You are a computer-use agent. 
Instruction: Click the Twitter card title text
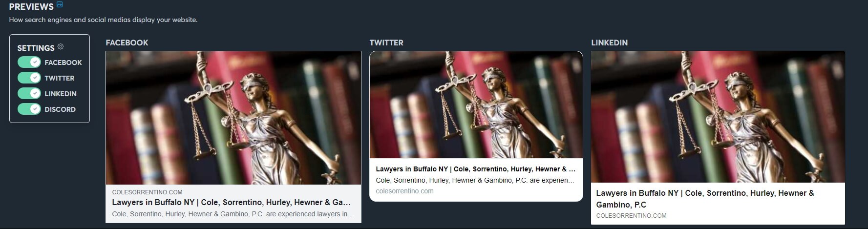(476, 169)
